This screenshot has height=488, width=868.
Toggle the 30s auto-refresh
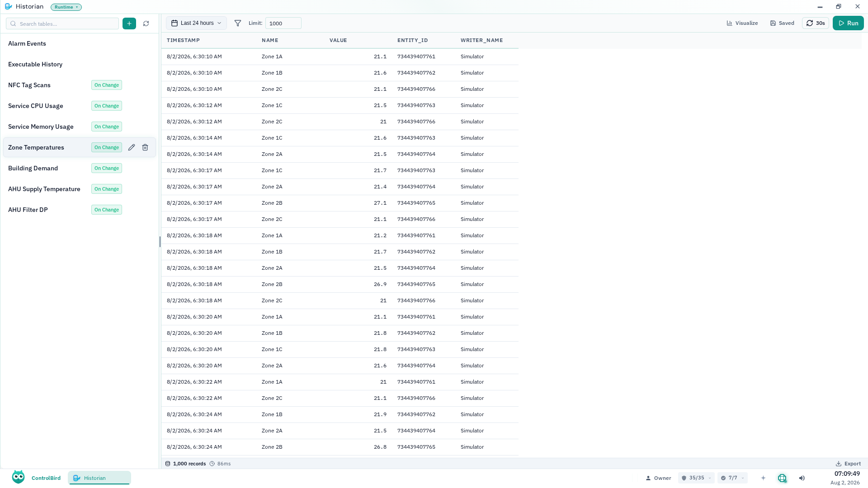(x=816, y=23)
